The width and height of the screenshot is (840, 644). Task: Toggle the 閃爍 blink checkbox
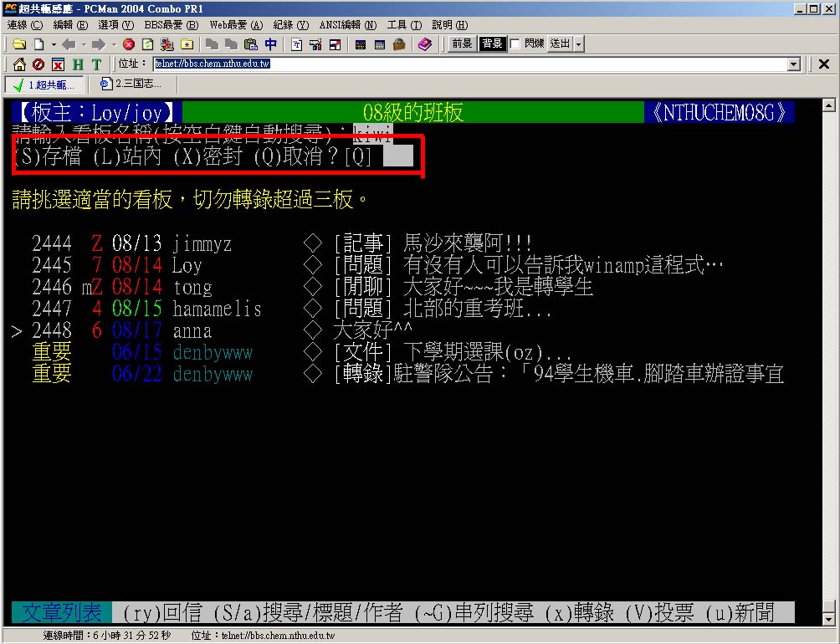(x=515, y=44)
